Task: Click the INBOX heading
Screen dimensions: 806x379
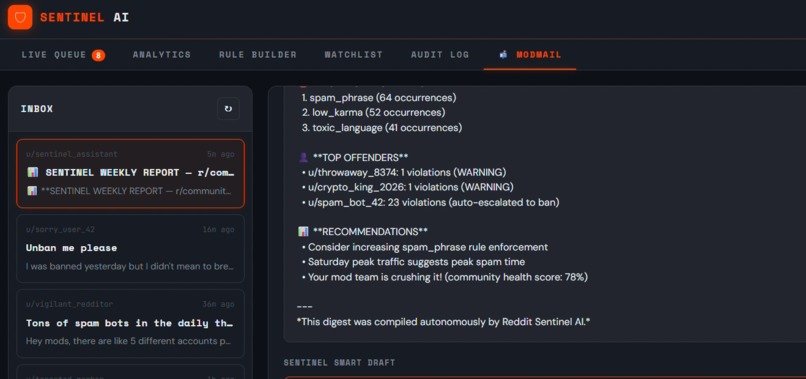Action: coord(37,109)
